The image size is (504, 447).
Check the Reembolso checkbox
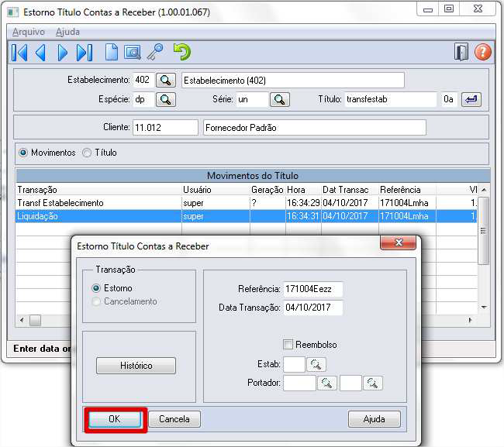[288, 345]
